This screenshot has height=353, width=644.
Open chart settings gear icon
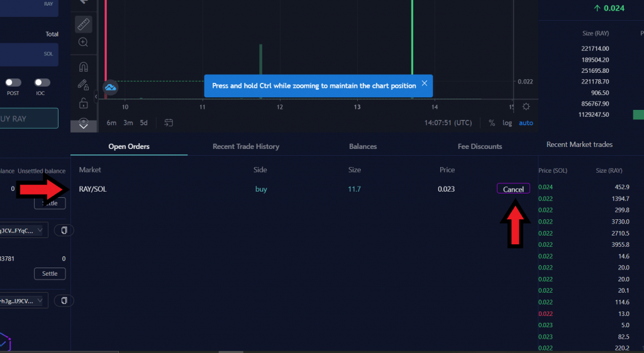(526, 106)
